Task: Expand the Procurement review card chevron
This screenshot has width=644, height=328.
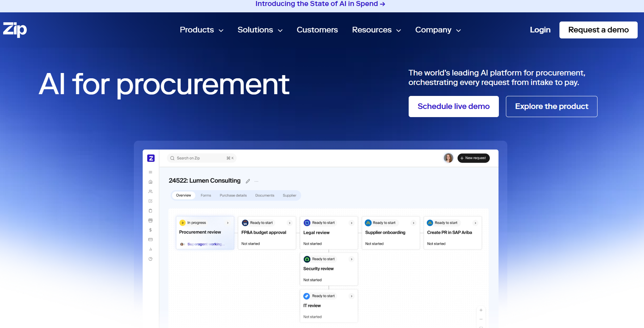Action: coord(228,223)
